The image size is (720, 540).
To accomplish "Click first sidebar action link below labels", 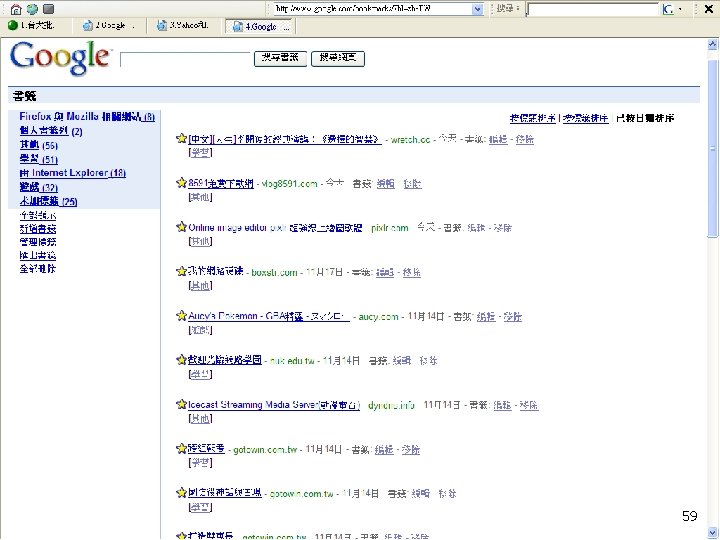I will coord(38,215).
